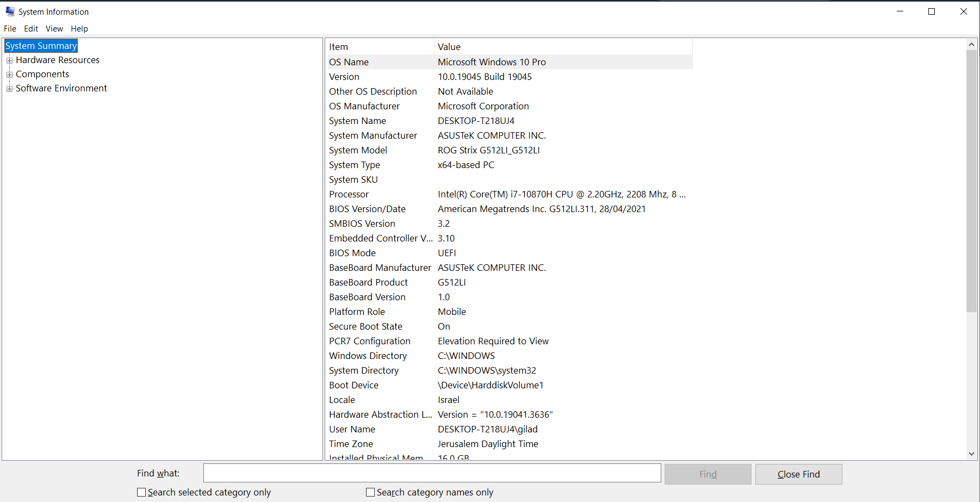Open the View menu
This screenshot has height=502, width=980.
[54, 29]
